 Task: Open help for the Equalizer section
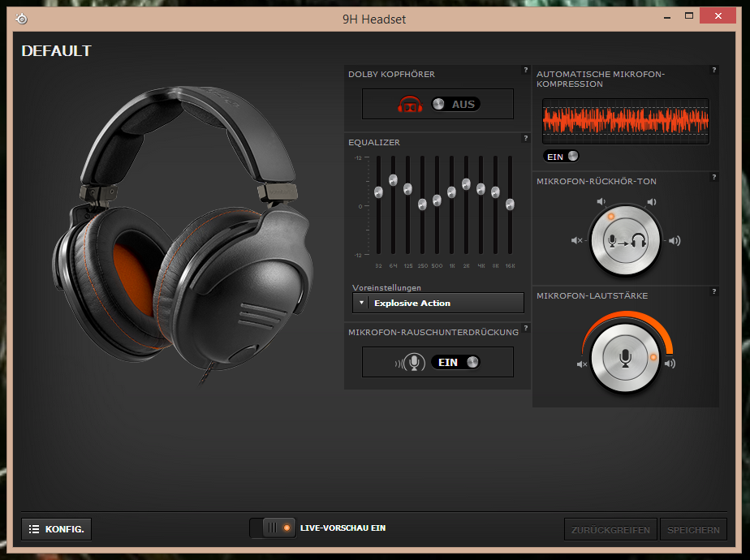pos(526,138)
